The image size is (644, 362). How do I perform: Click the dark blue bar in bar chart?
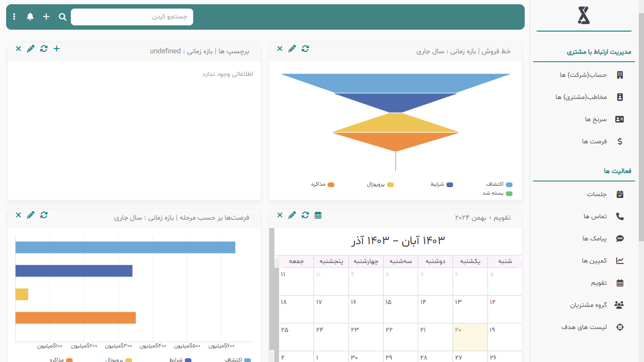tap(74, 271)
